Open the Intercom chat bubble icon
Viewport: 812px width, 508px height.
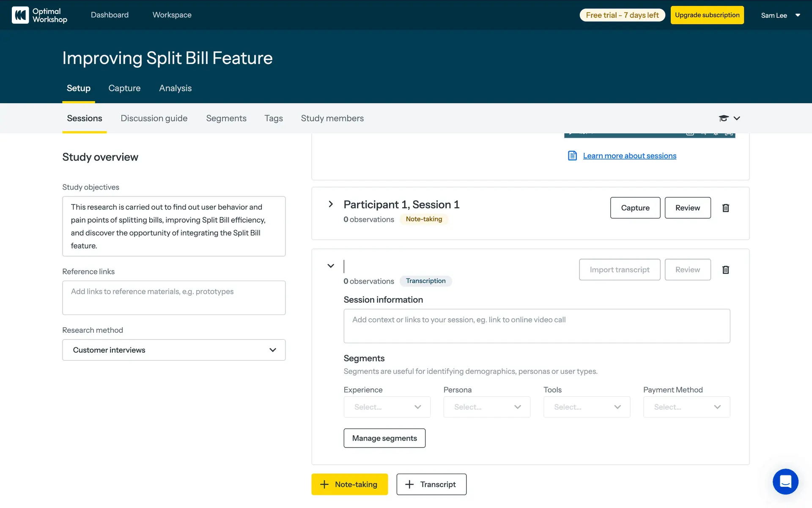[785, 481]
